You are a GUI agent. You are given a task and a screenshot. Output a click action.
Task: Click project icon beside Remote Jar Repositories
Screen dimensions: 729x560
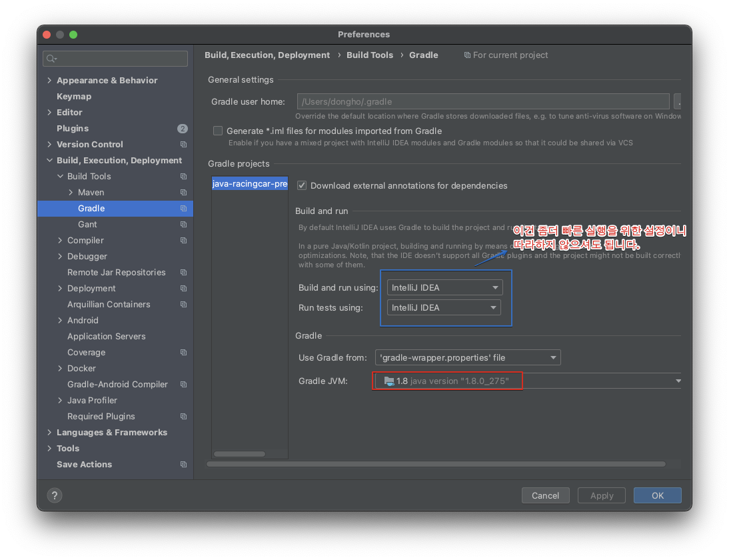184,273
